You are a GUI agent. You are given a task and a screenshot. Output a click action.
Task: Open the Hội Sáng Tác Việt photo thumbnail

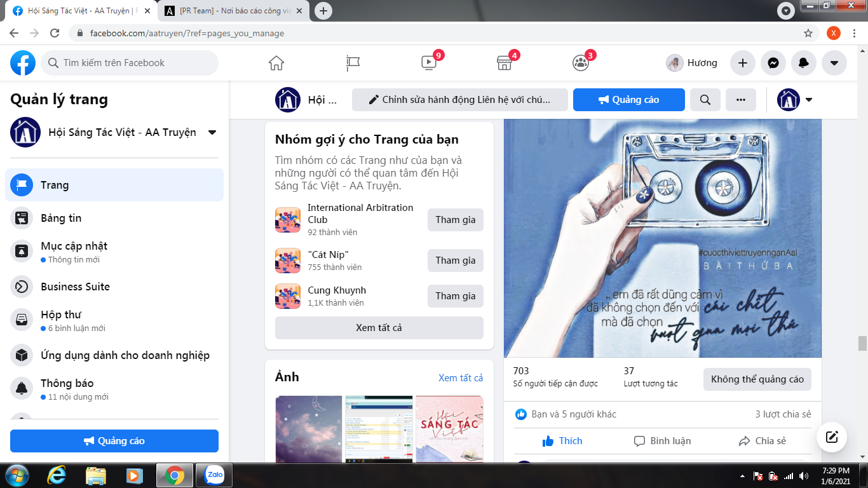coord(450,429)
